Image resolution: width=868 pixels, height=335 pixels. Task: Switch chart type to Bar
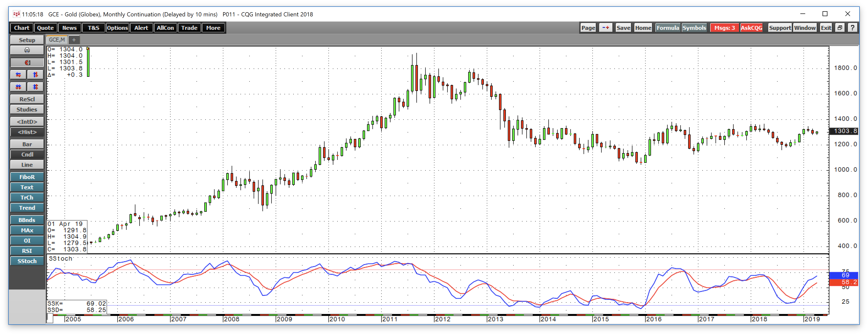pyautogui.click(x=27, y=144)
